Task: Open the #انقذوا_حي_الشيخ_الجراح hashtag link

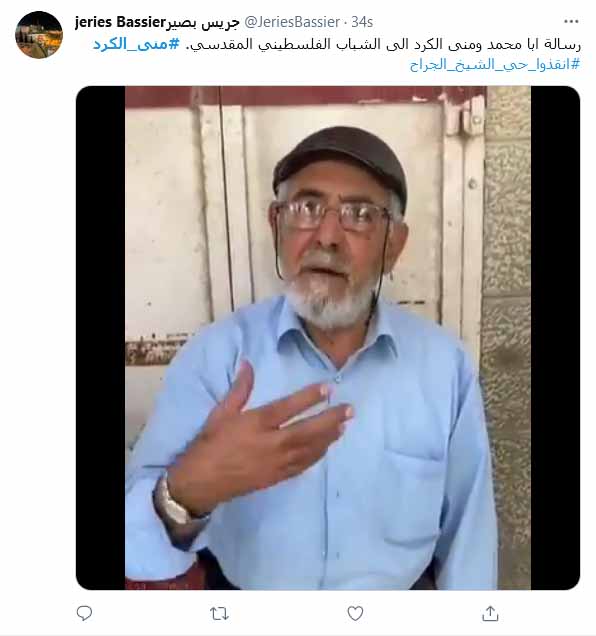Action: (x=495, y=64)
